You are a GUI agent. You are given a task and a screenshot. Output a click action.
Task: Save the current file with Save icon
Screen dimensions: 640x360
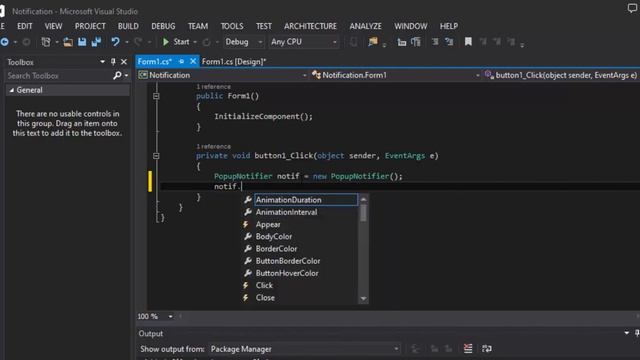[x=82, y=42]
